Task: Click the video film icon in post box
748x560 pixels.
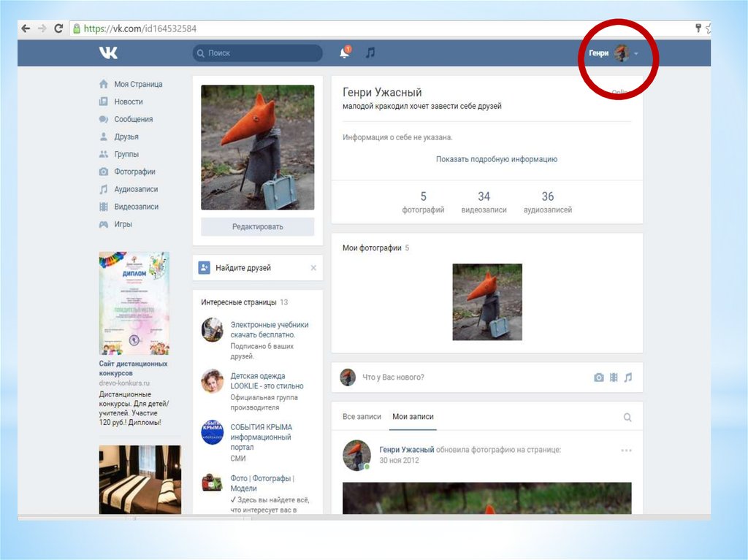Action: (614, 377)
